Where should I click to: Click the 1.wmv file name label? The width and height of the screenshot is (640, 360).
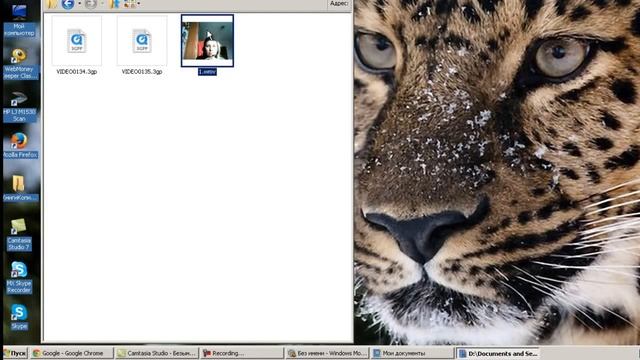pos(207,72)
